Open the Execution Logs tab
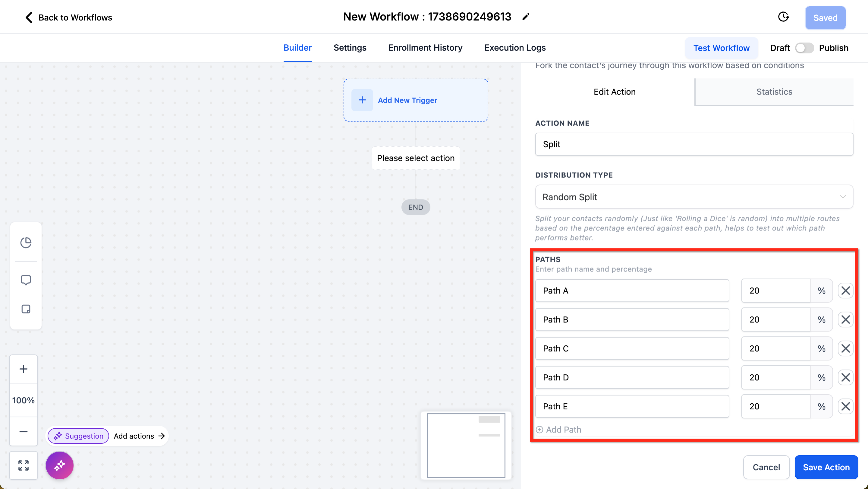The image size is (868, 489). pos(515,48)
